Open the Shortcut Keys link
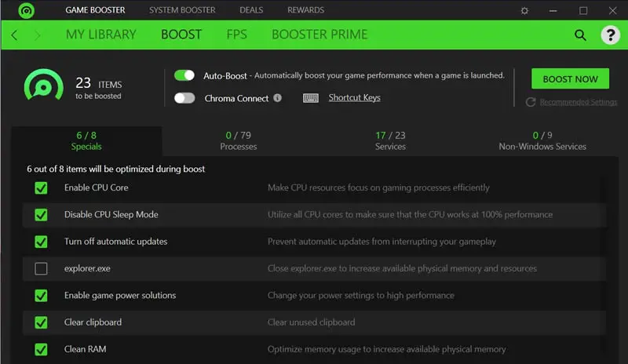Viewport: 628px width, 364px height. click(x=355, y=98)
